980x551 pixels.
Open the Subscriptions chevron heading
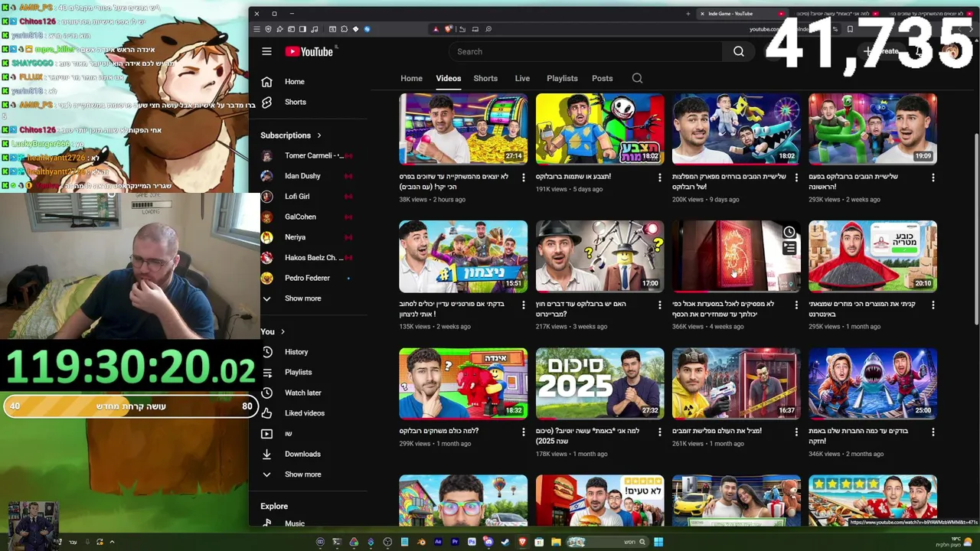click(x=291, y=135)
